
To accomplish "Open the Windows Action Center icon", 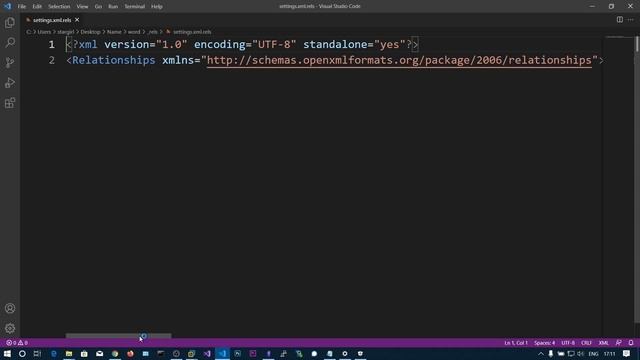I will tap(627, 353).
